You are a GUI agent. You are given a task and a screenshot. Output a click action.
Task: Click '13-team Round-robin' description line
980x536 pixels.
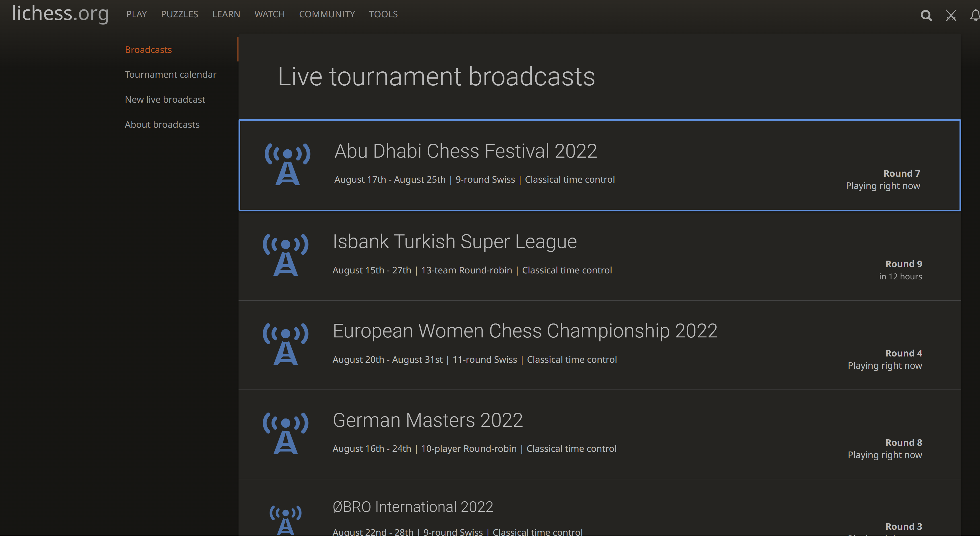(472, 270)
